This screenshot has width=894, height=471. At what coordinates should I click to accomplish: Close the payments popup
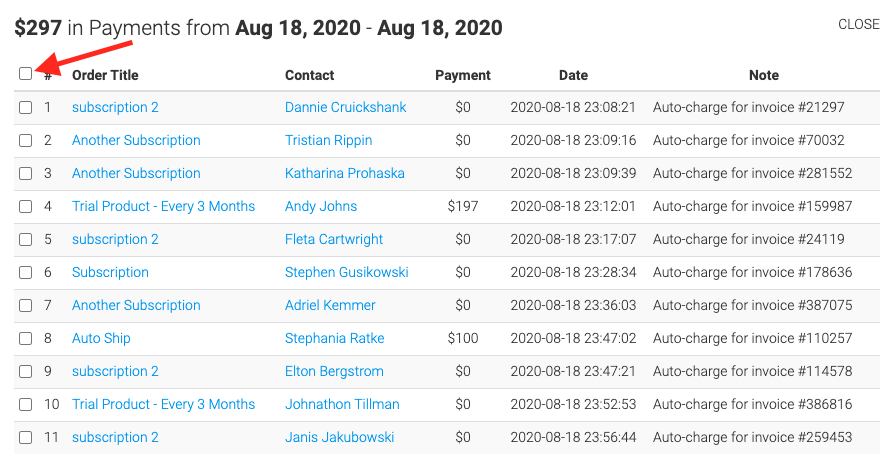pos(859,25)
